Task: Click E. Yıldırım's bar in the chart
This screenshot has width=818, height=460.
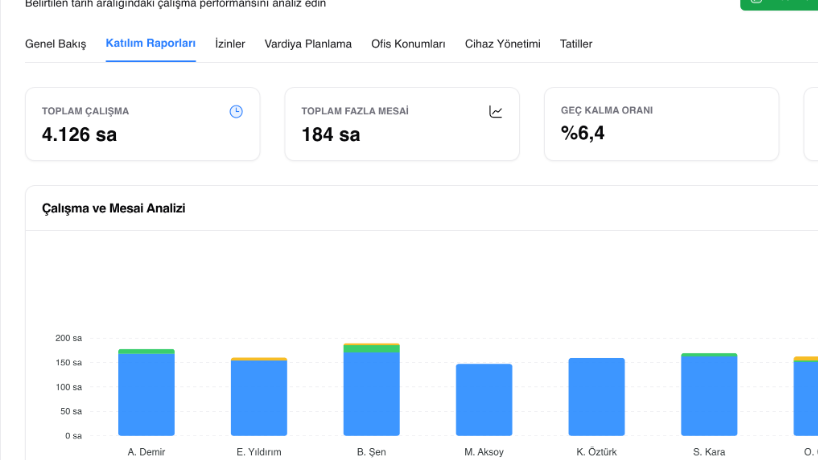Action: click(x=259, y=396)
